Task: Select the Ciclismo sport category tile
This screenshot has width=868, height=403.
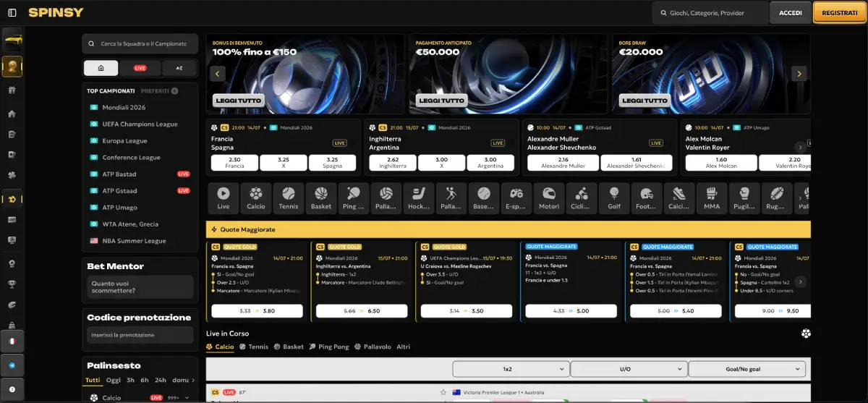Action: click(x=582, y=198)
